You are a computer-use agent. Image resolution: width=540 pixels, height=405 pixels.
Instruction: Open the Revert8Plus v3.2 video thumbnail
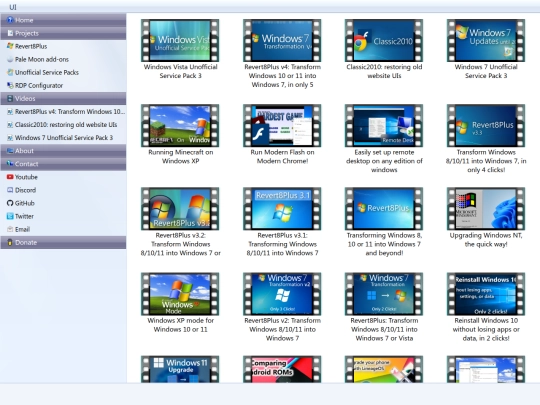[x=180, y=209]
